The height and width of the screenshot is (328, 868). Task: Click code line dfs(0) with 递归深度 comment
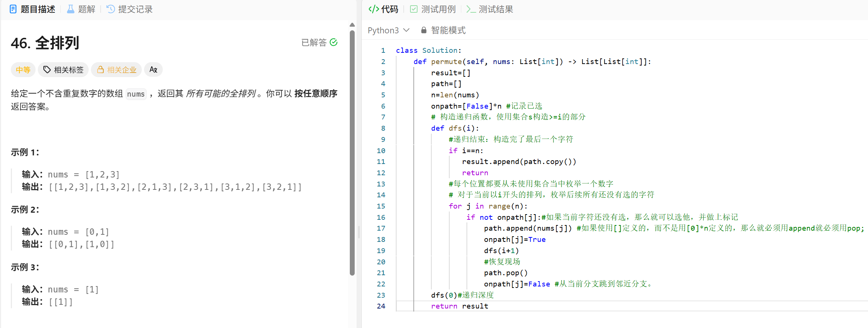462,295
